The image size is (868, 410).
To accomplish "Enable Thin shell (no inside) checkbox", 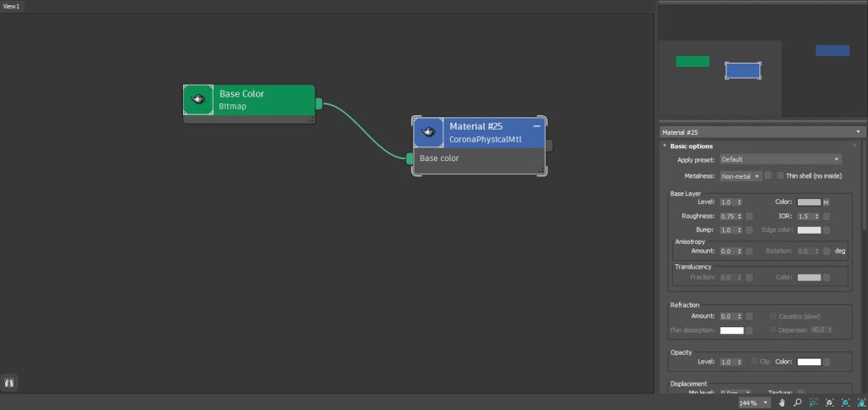I will click(x=781, y=176).
